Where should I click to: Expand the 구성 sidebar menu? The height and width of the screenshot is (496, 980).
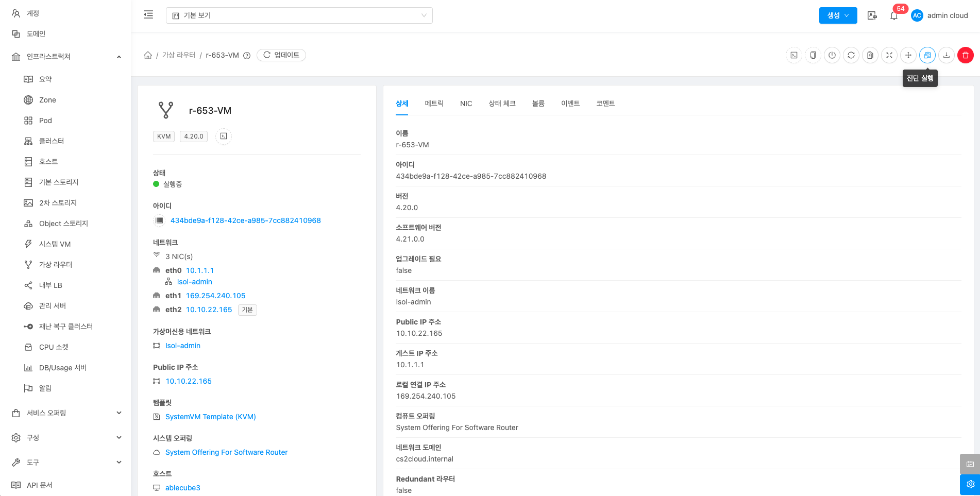click(65, 438)
